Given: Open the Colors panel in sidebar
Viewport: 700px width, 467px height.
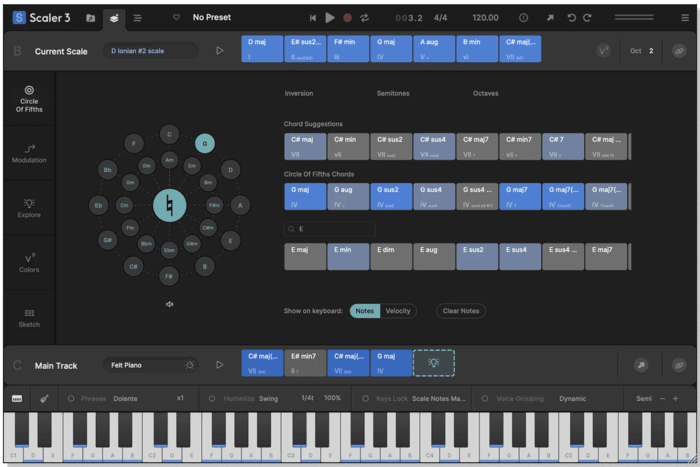Looking at the screenshot, I should 29,262.
